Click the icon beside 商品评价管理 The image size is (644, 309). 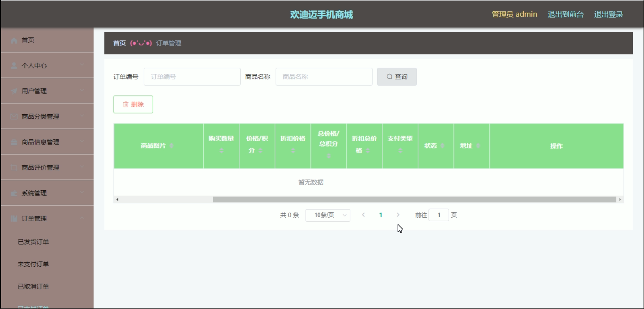[x=14, y=167]
